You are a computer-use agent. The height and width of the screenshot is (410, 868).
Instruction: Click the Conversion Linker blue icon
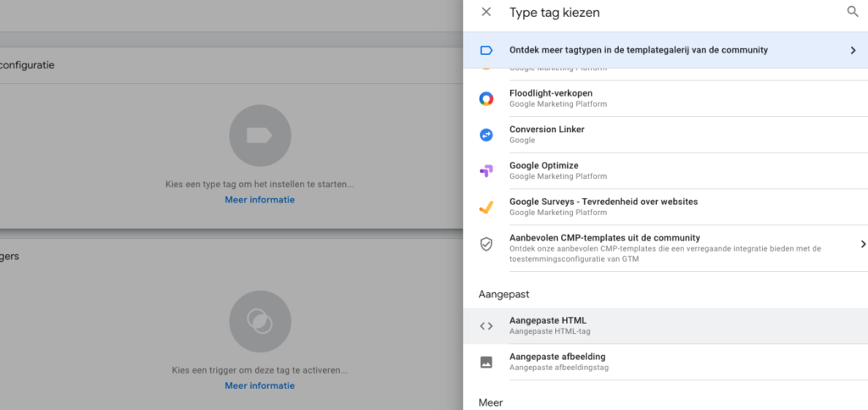point(486,135)
